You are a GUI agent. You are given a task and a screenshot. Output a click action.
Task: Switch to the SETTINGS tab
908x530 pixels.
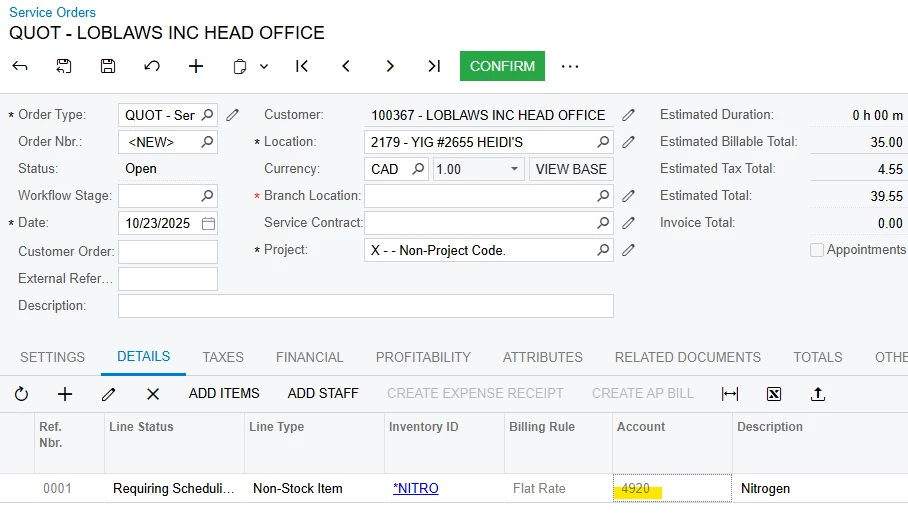click(52, 357)
